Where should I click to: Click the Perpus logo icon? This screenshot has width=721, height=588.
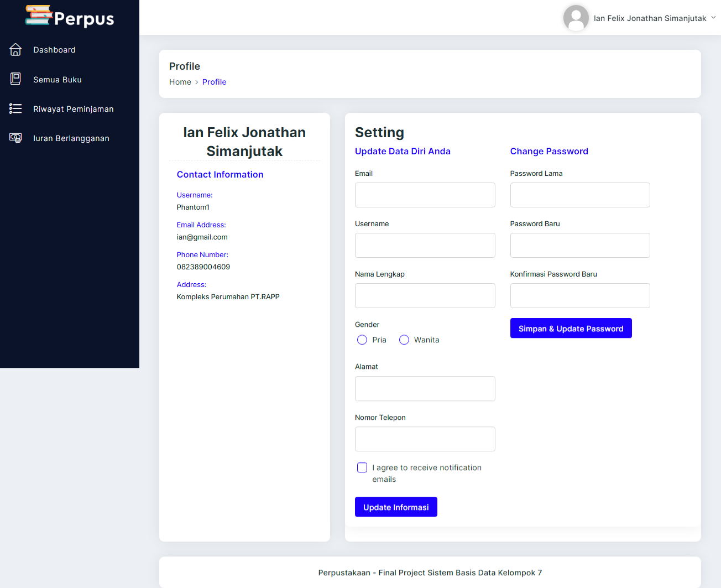click(38, 17)
